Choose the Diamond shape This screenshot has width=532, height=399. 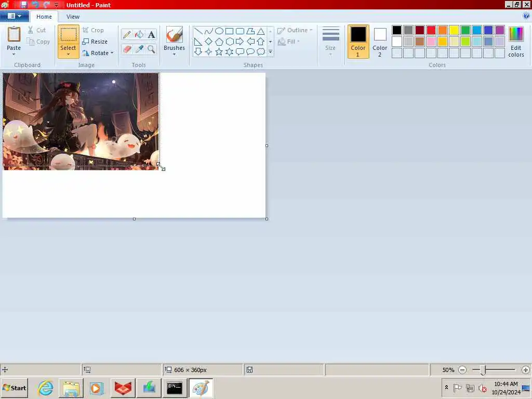tap(209, 42)
